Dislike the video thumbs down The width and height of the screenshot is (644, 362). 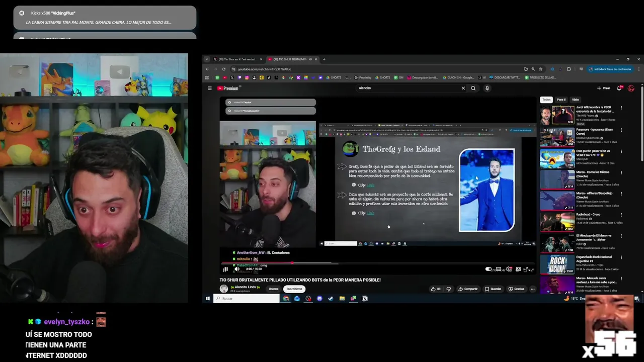(449, 289)
